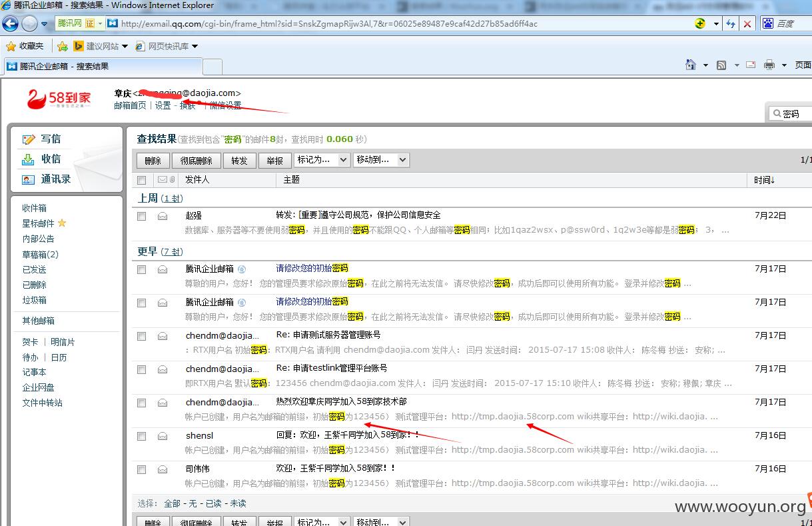Click add-to-favorites-bar star icon

click(62, 46)
